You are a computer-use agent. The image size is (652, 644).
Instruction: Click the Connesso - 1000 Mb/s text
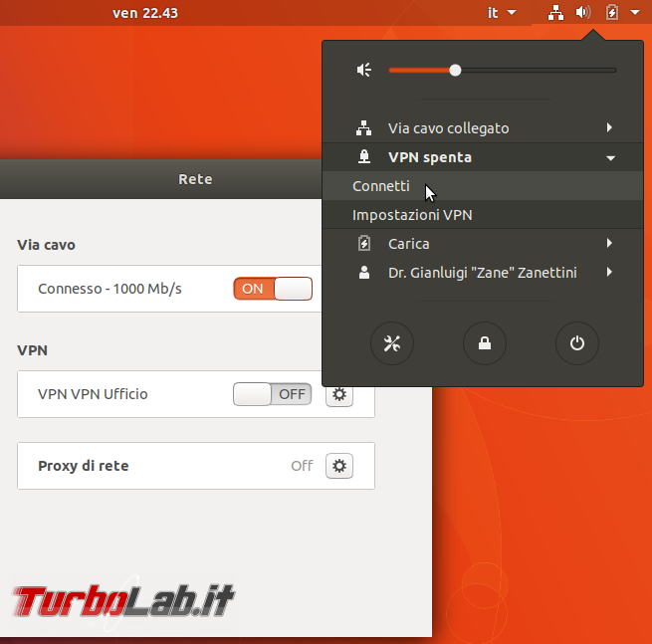tap(109, 289)
